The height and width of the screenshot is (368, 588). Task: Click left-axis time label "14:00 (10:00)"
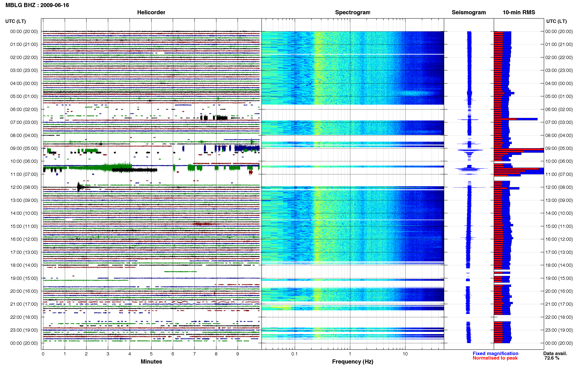click(x=24, y=213)
